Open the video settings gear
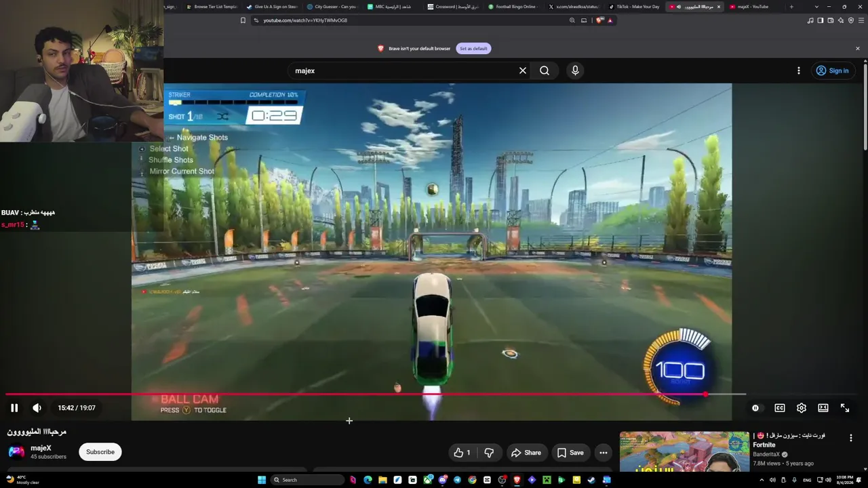The height and width of the screenshot is (488, 868). (802, 408)
